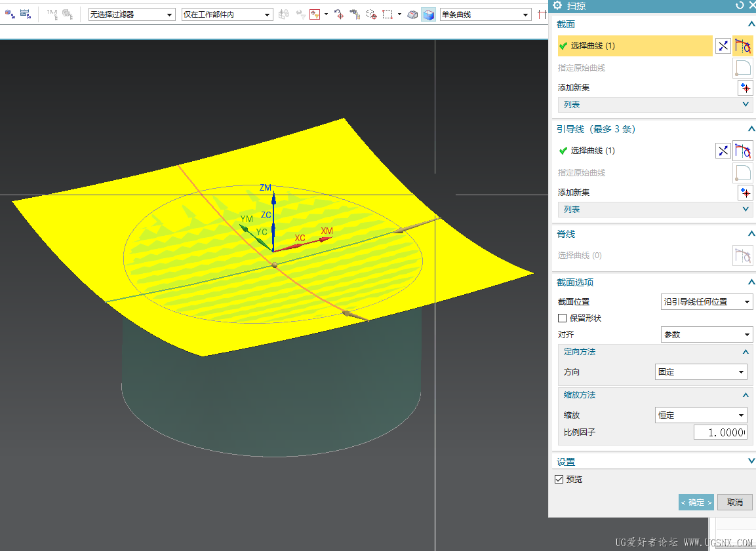Image resolution: width=756 pixels, height=551 pixels.
Task: Click the blue cube tree icon at toolbar start
Action: click(10, 14)
